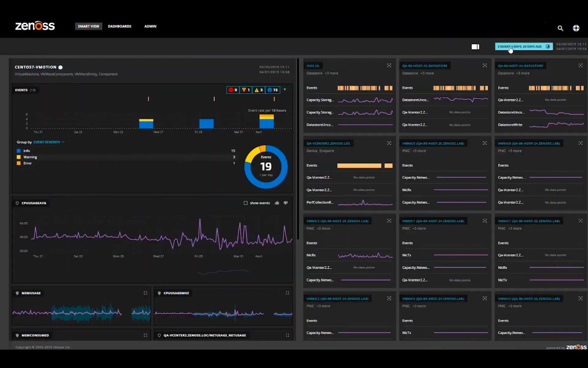Toggle the Info severity filter showing 15
588x368 pixels.
click(273, 90)
